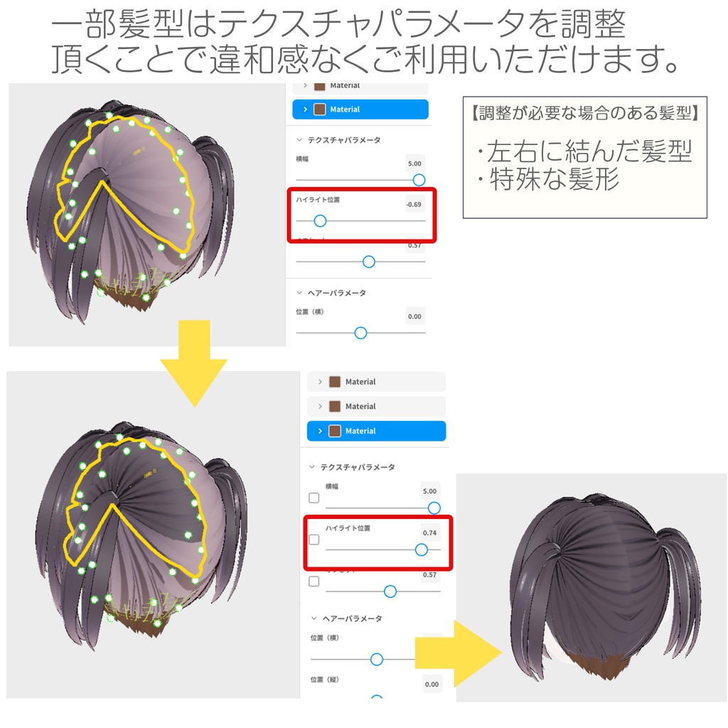
Task: Toggle the checkbox beside ハイライト位置
Action: click(x=314, y=540)
